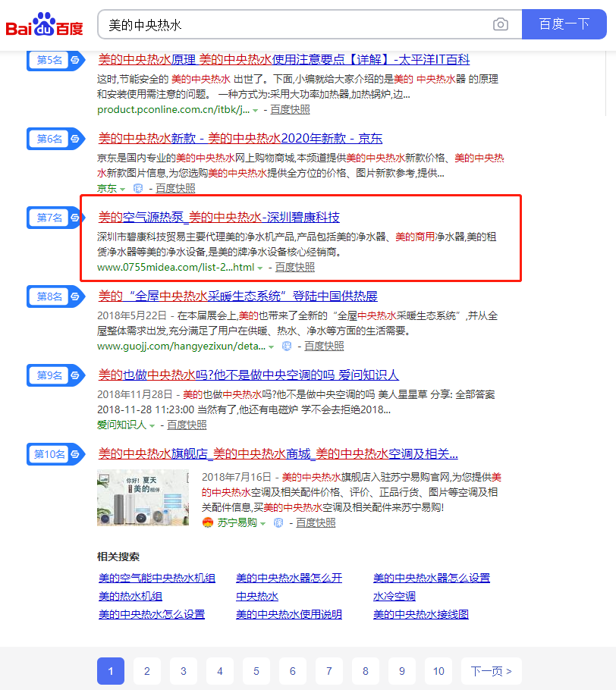
Task: Search related term 美的中央热水接线图
Action: [x=421, y=614]
